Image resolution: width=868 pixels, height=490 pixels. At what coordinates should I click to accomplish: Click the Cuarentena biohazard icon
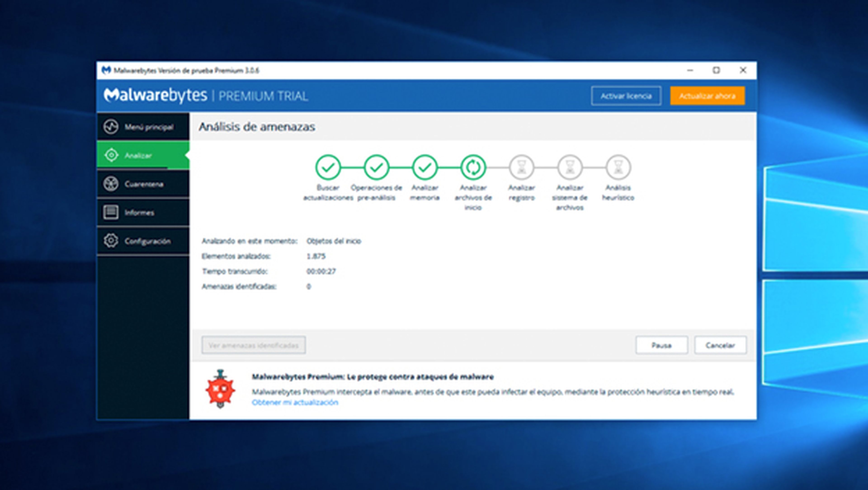click(x=111, y=184)
